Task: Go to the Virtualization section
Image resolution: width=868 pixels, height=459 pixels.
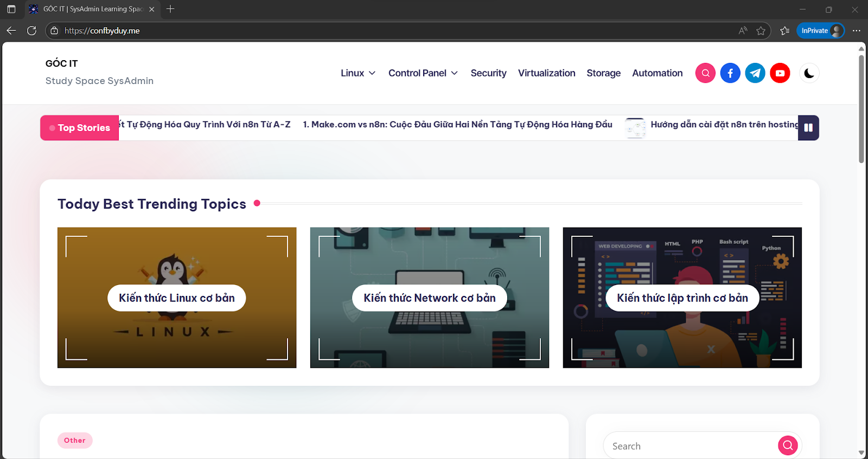Action: point(546,73)
